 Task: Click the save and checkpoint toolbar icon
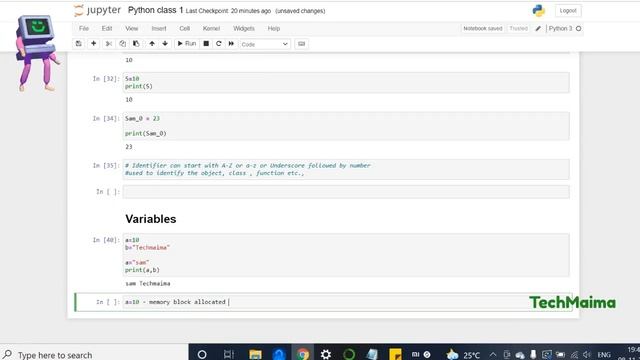pos(78,44)
